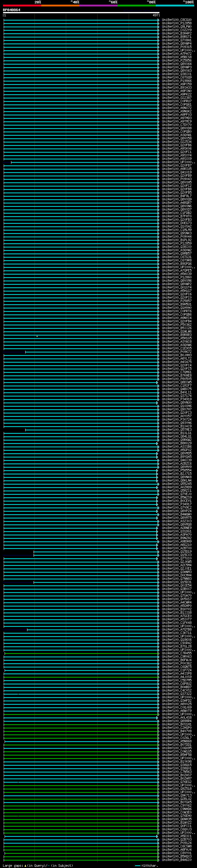Open hit UniRef100_B3H4P2
Viewport: 197px width, 868px height.
[x=176, y=33]
